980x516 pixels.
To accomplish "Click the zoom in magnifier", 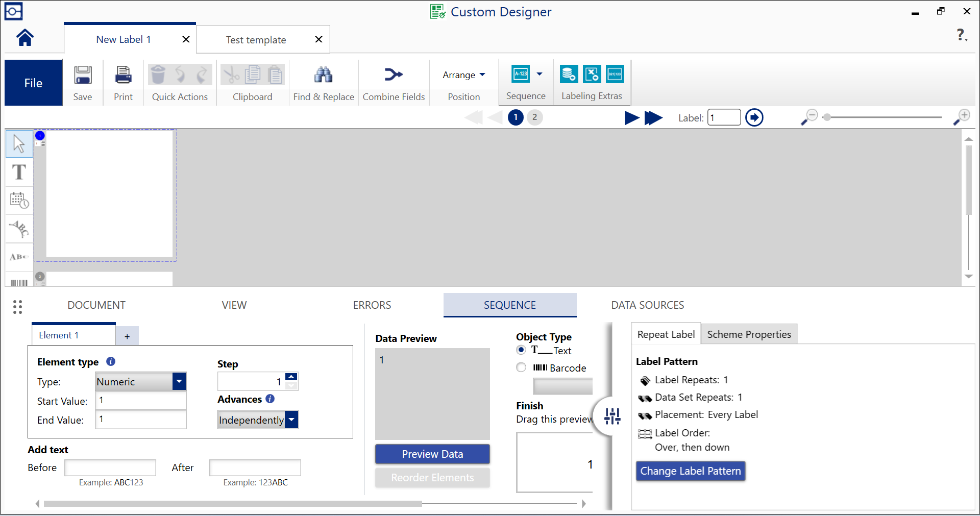I will [x=962, y=117].
